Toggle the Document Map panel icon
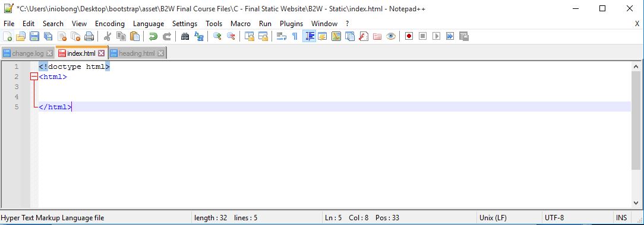 click(x=336, y=37)
